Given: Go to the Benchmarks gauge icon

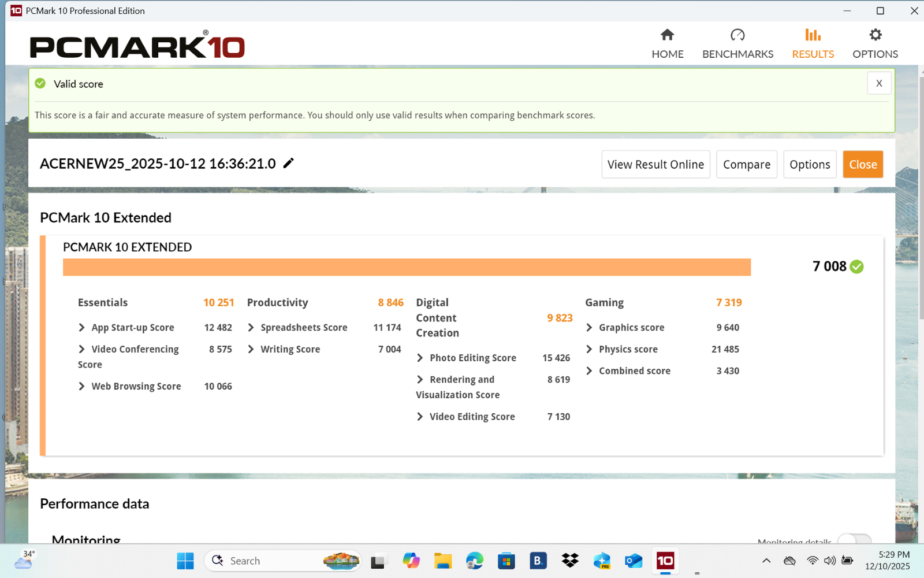Looking at the screenshot, I should pos(737,35).
